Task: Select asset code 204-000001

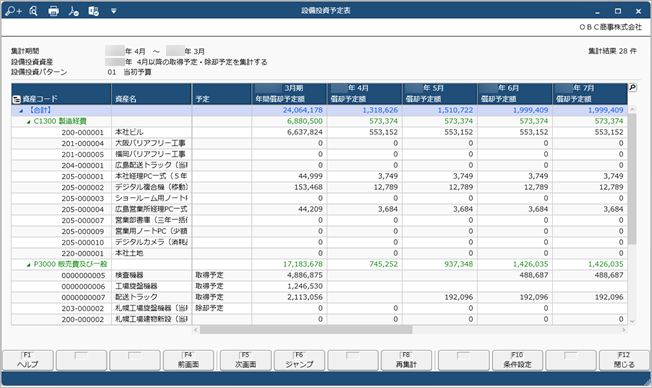Action: pyautogui.click(x=82, y=166)
